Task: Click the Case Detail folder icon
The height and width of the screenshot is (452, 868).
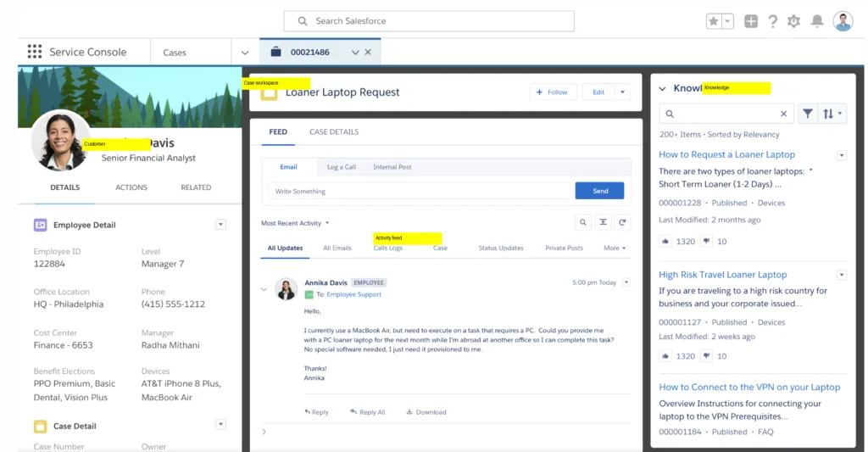Action: 40,426
